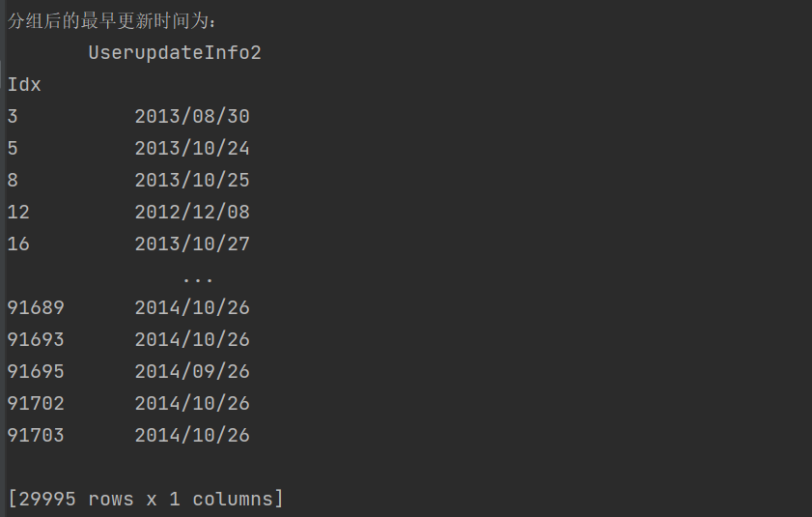This screenshot has width=812, height=517.
Task: Click the 29995 rows summary line
Action: click(146, 499)
